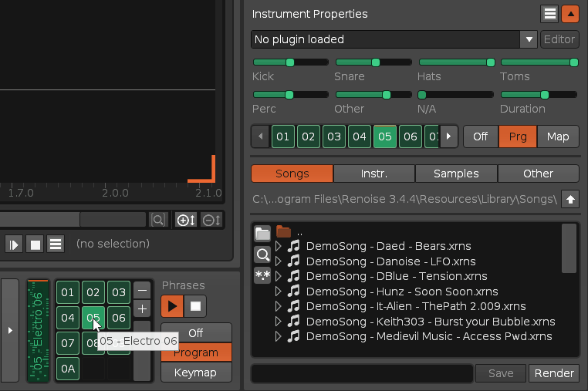Click the wildcard filter asterisks icon

pyautogui.click(x=262, y=275)
